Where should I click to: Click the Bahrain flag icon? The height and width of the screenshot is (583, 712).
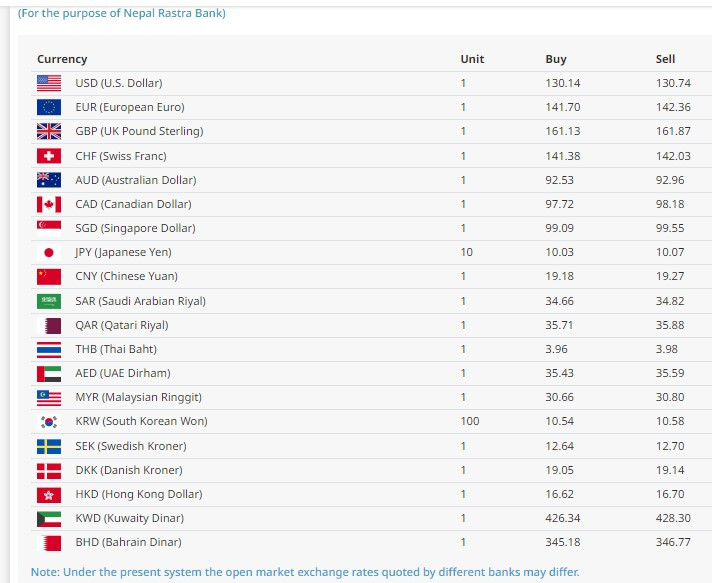(x=49, y=542)
